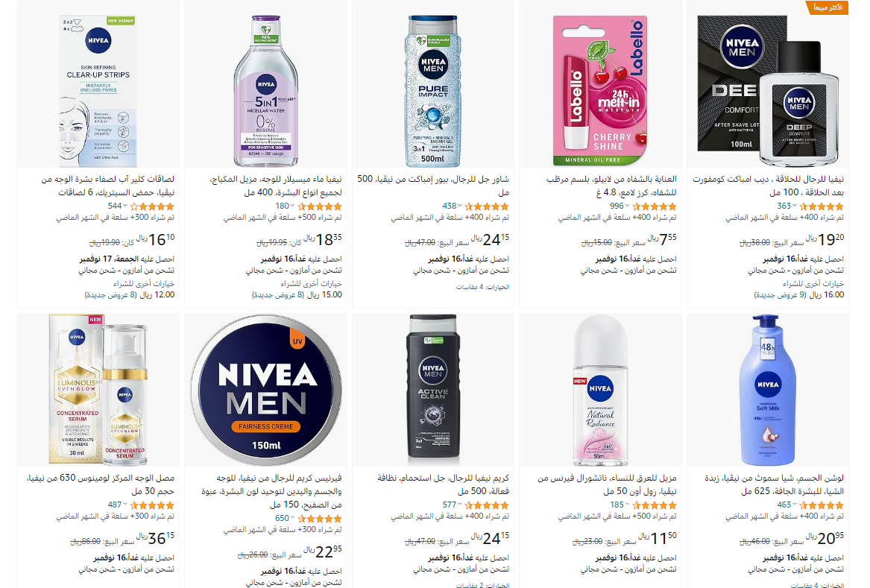The image size is (870, 588).
Task: Open the best seller badge on after shave
Action: 828,7
